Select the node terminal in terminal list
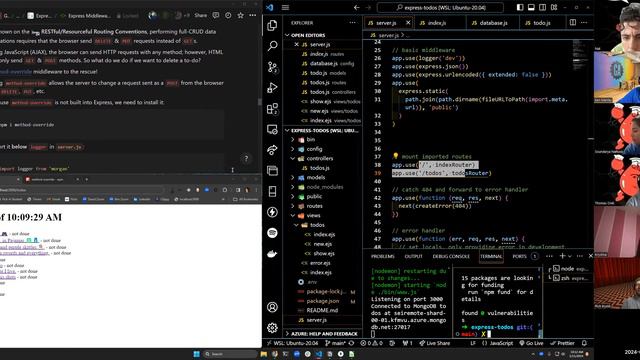The height and width of the screenshot is (360, 640). click(x=571, y=269)
